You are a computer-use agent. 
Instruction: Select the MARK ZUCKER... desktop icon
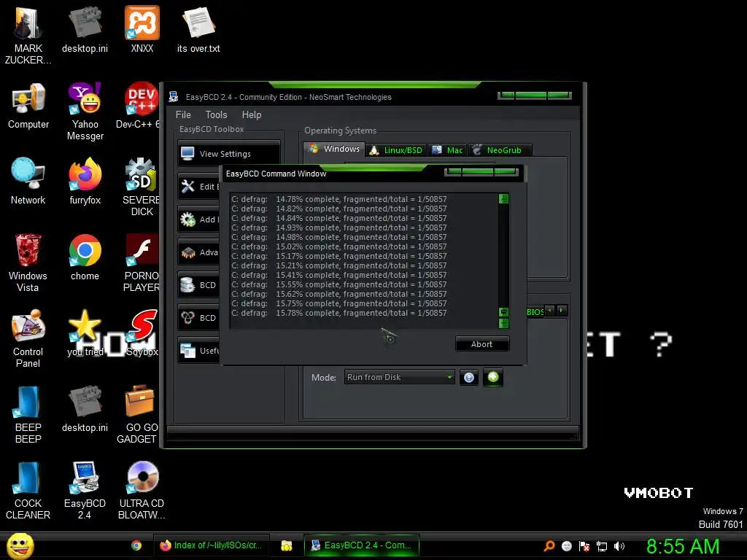[28, 35]
